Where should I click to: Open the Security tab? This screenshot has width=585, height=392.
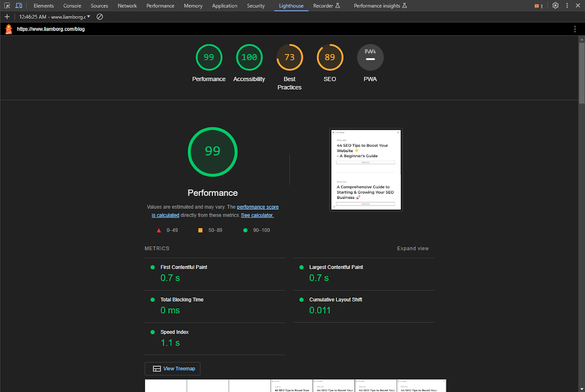pyautogui.click(x=256, y=5)
